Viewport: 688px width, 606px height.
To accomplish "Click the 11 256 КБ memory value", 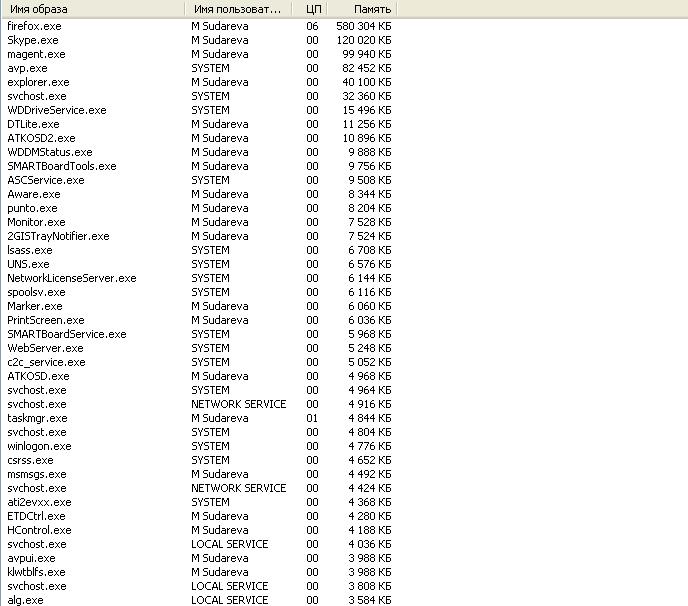I will coord(367,125).
